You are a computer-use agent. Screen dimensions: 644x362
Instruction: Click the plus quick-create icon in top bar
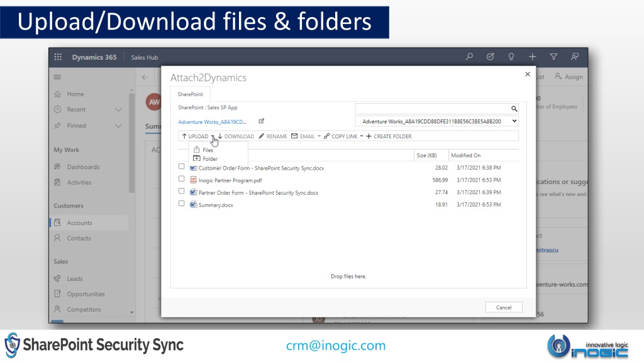coord(532,57)
